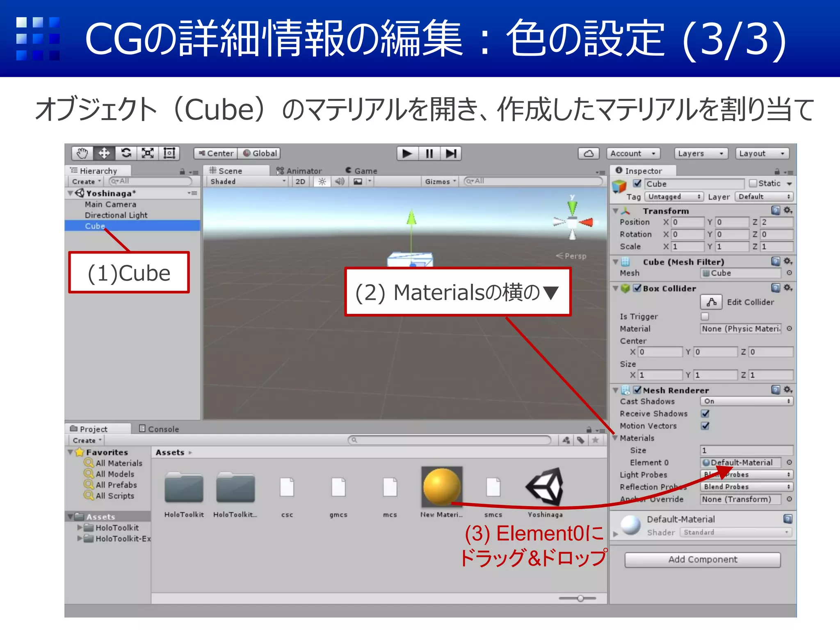
Task: Open the Tag Untagged dropdown
Action: [x=674, y=196]
